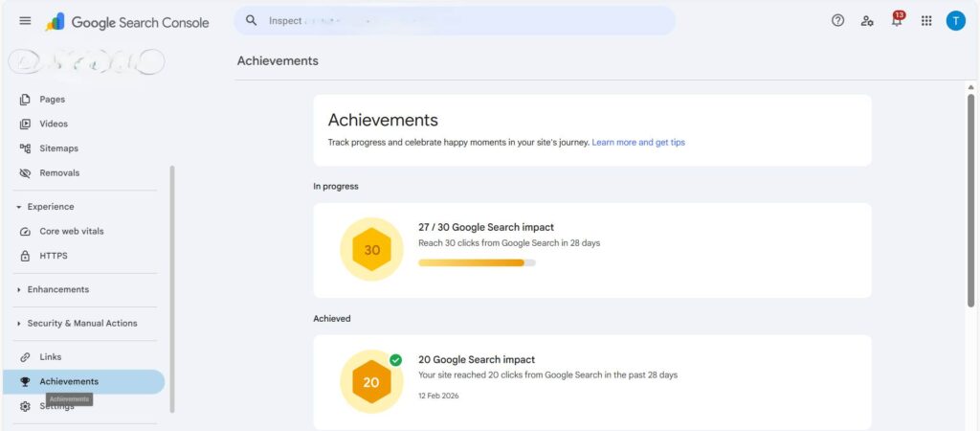
Task: Click the sidebar vertical scrollbar
Action: pos(172,289)
